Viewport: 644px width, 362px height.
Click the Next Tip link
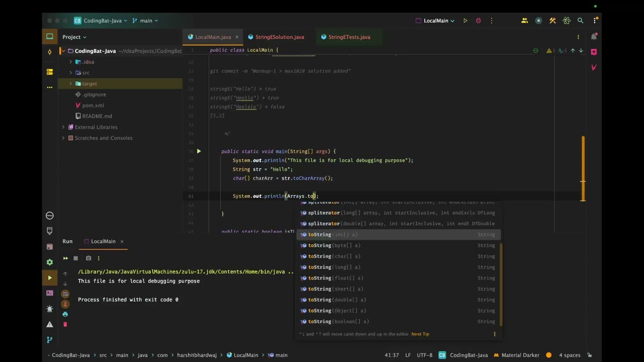click(420, 334)
